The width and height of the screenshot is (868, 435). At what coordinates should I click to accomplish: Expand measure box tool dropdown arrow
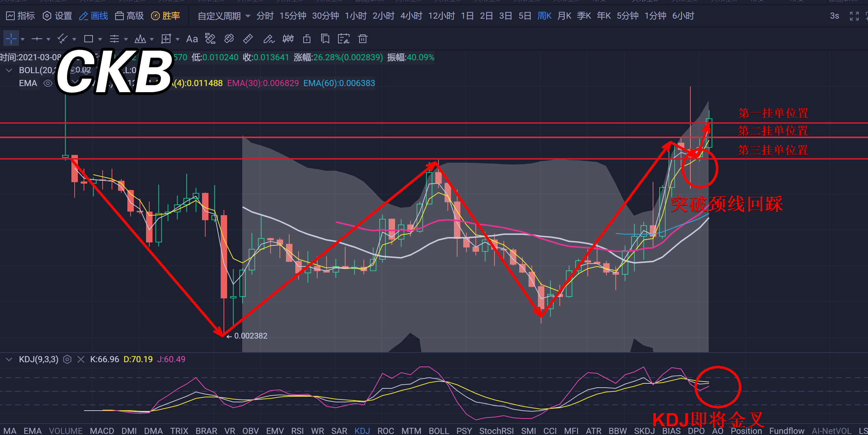[178, 39]
